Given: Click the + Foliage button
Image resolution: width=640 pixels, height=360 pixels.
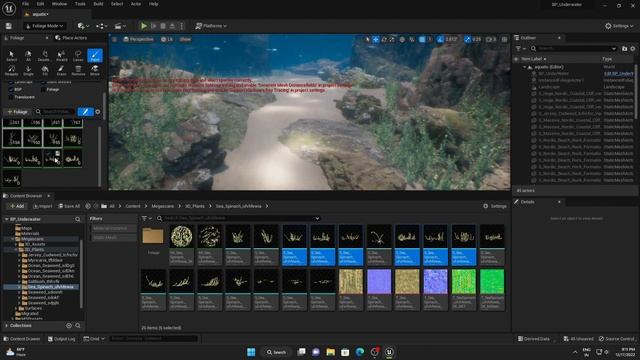Looking at the screenshot, I should (17, 111).
